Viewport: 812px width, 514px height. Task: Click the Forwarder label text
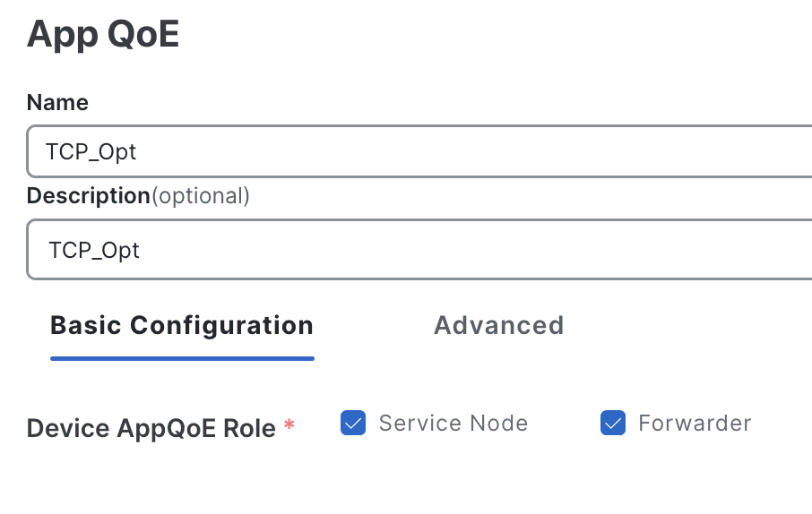click(x=695, y=423)
